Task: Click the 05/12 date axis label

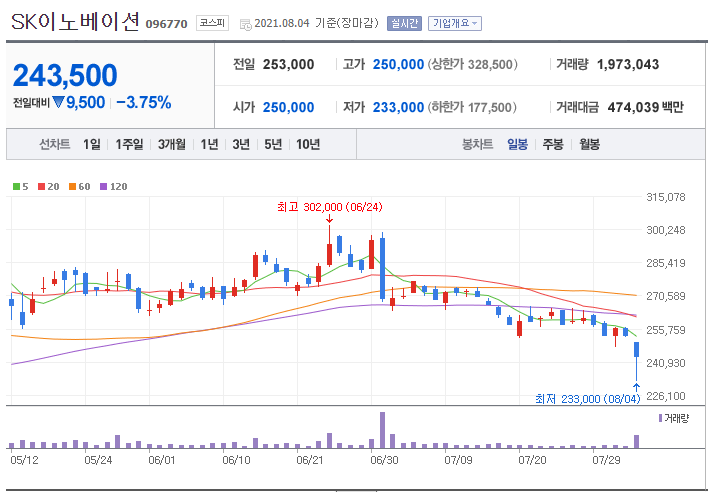Action: point(23,460)
